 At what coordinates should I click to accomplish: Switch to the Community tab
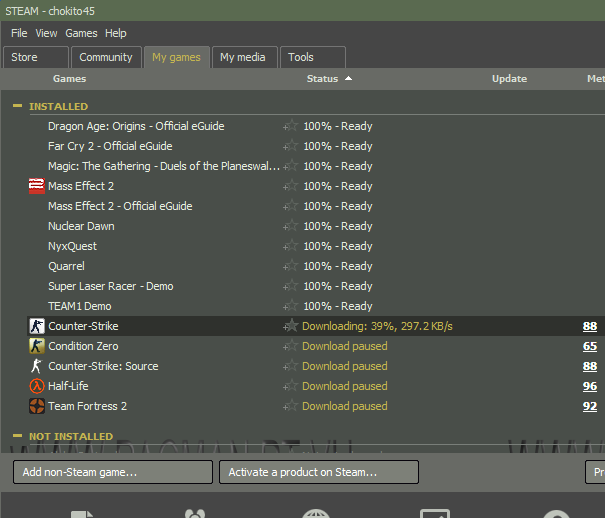106,57
